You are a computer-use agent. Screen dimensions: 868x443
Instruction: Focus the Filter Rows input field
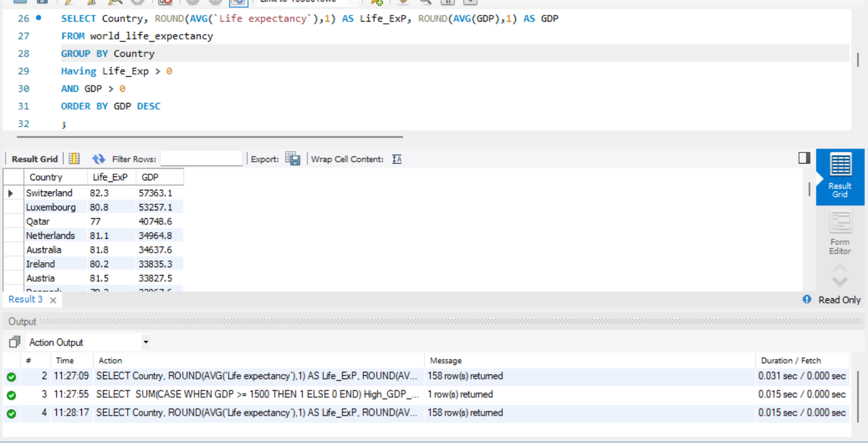click(202, 159)
